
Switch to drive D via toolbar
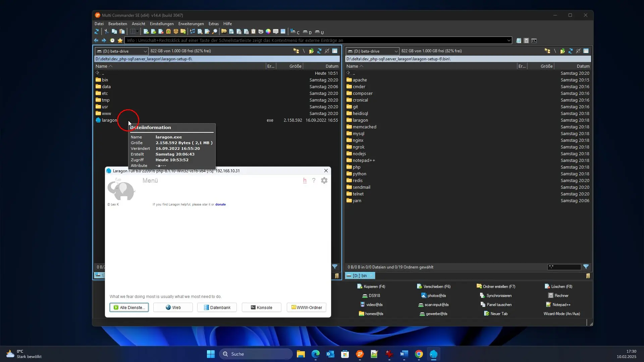pos(307,32)
